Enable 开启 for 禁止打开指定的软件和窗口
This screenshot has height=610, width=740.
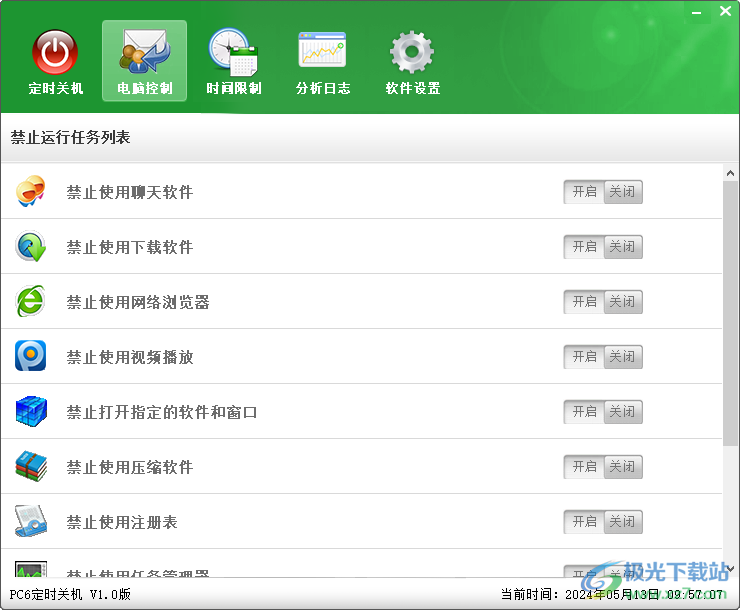pyautogui.click(x=584, y=412)
